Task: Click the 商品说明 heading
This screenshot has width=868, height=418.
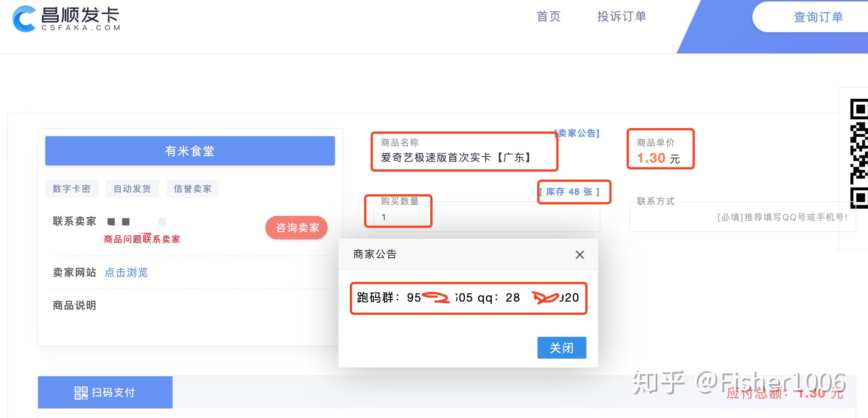Action: (x=75, y=305)
